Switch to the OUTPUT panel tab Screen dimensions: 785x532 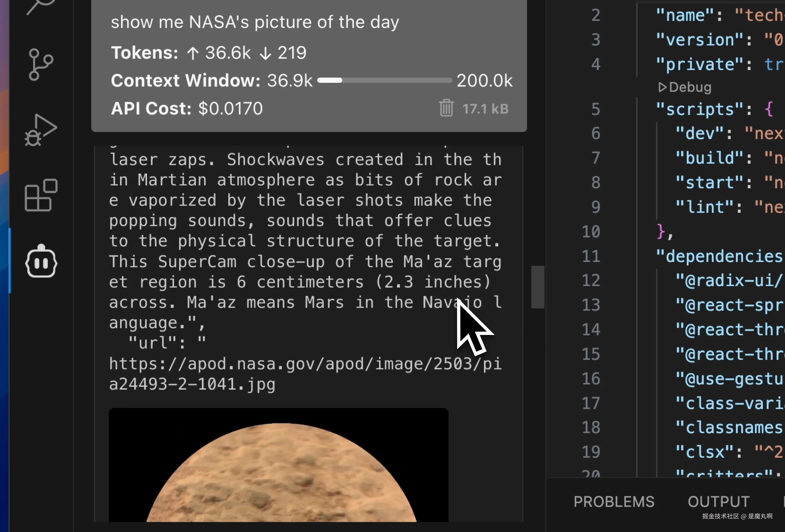tap(719, 502)
